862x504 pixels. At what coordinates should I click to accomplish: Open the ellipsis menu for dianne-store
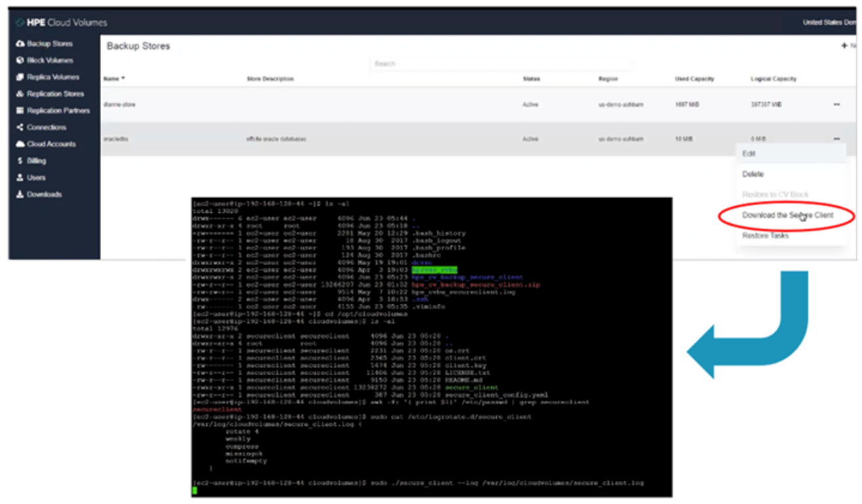[x=836, y=105]
